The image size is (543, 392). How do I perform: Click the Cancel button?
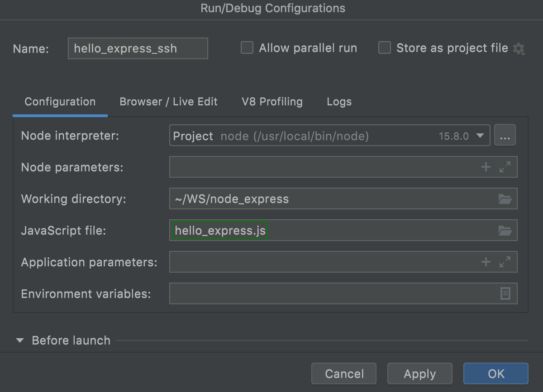click(344, 374)
